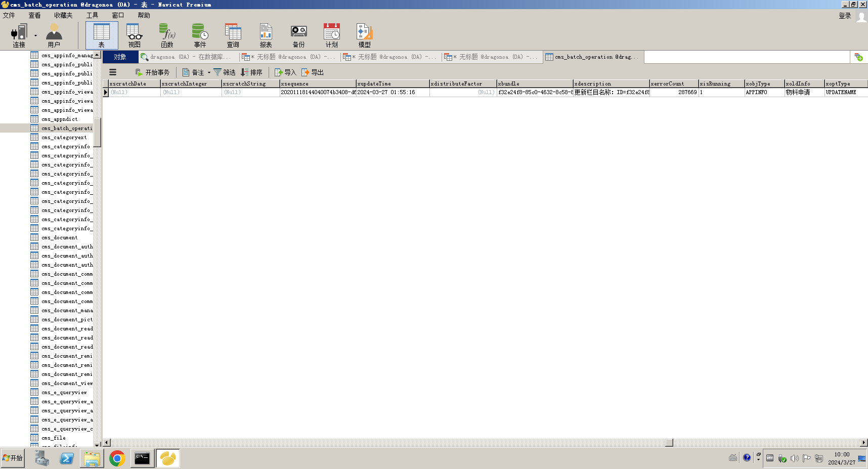Viewport: 868px width, 469px height.
Task: Switch to the 对象 tab
Action: (x=120, y=57)
